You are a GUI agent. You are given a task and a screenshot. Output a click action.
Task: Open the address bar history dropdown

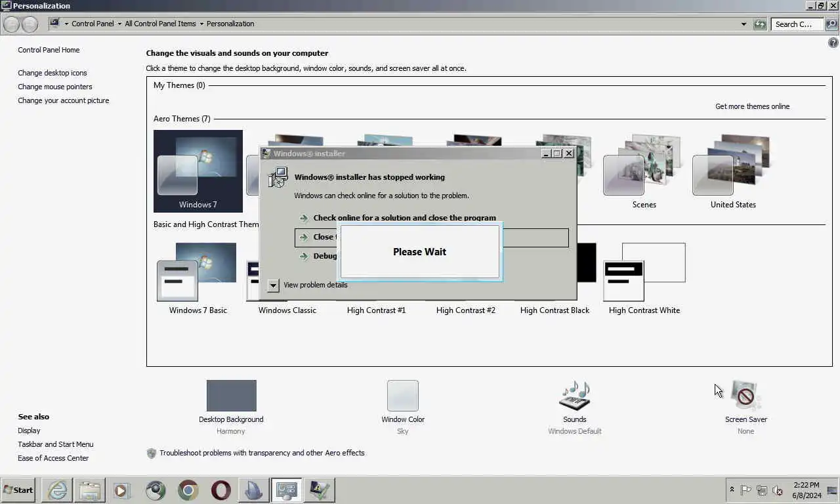click(744, 24)
